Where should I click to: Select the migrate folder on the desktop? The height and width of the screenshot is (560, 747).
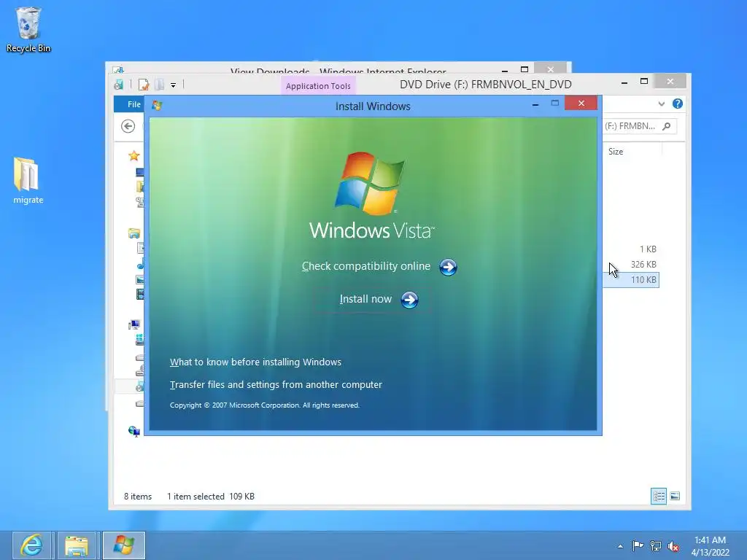click(28, 181)
